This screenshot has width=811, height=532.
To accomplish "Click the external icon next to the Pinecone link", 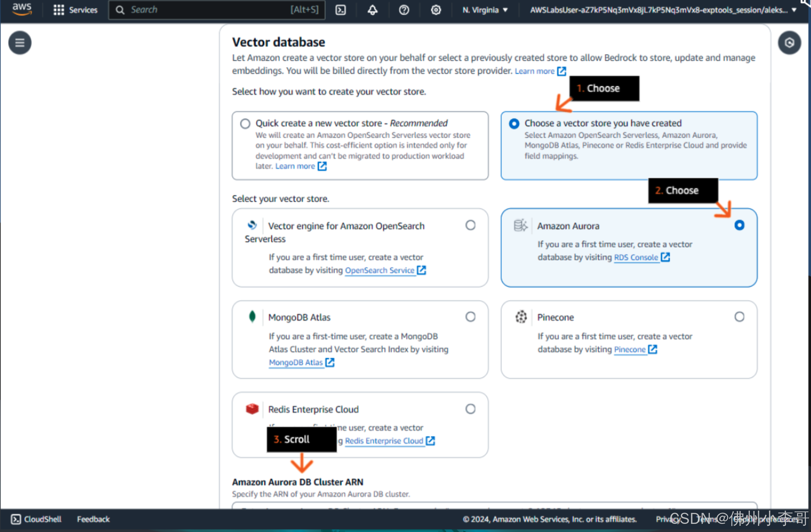I will [x=652, y=349].
